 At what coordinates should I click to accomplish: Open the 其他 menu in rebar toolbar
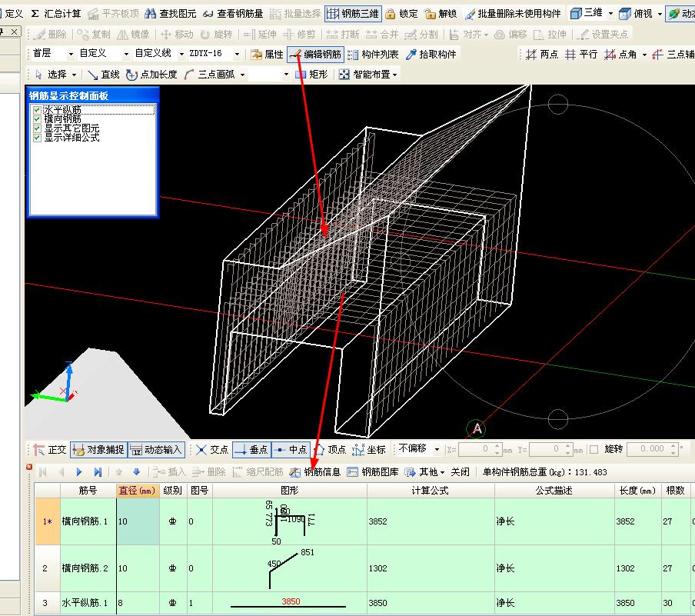click(424, 472)
